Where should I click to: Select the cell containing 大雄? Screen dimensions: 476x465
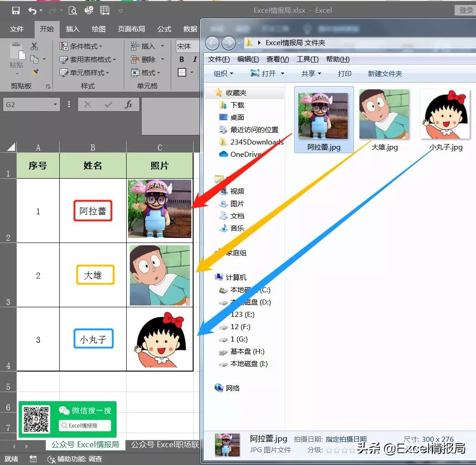pos(92,275)
